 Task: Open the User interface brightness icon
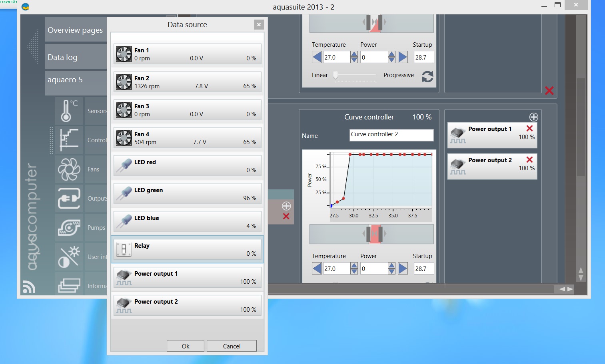pos(69,257)
